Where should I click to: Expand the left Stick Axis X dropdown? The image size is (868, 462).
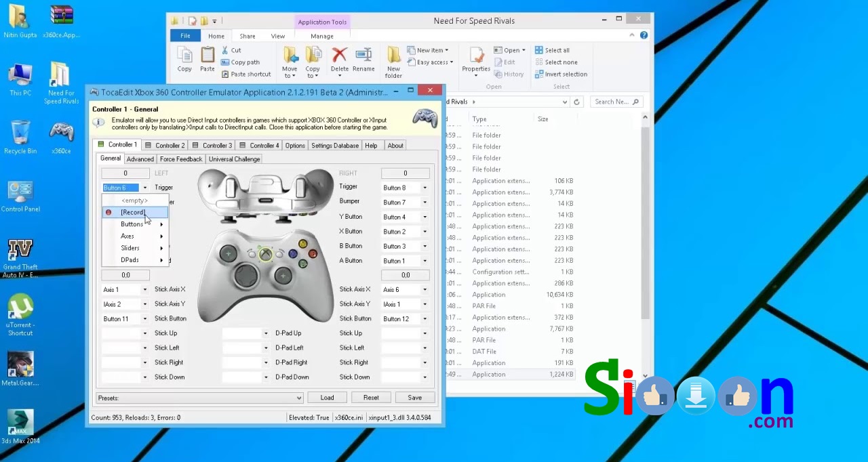click(144, 289)
